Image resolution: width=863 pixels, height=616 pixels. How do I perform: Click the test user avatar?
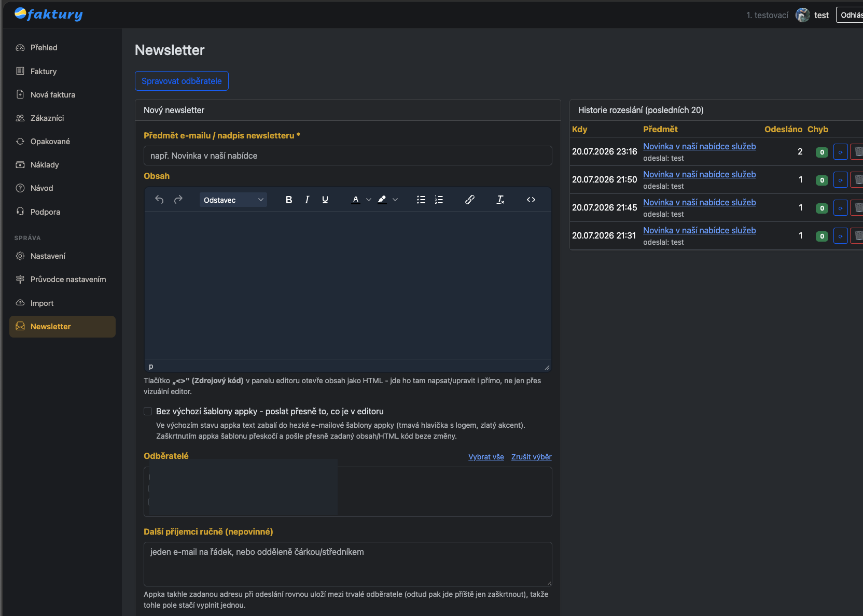pos(803,15)
